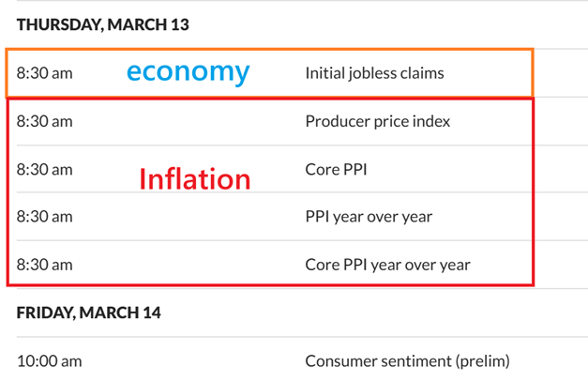Viewport: 588px width, 382px height.
Task: Click the Friday, March 14 date header
Action: click(x=88, y=313)
